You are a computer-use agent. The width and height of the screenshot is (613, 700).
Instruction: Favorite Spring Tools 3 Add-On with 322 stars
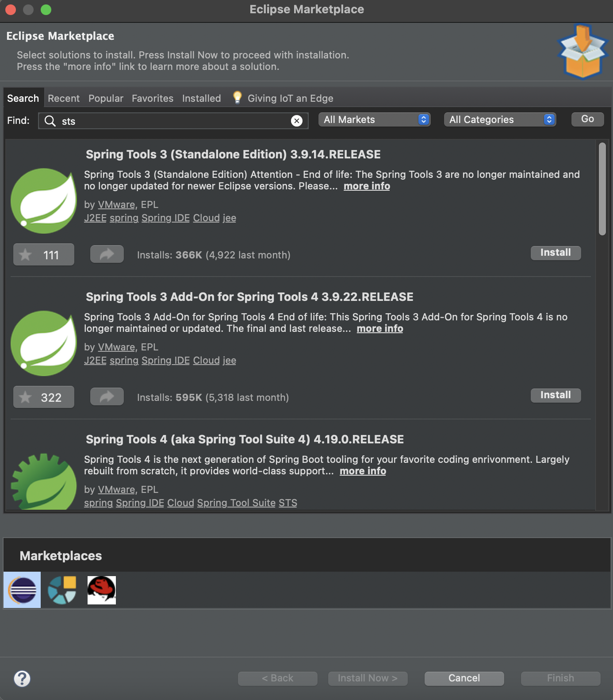pyautogui.click(x=44, y=397)
